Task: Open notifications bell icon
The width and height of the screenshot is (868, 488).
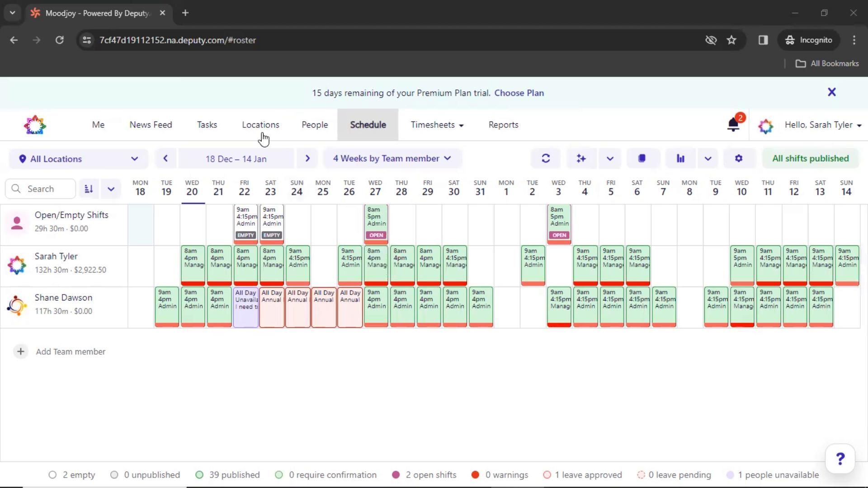Action: (733, 125)
